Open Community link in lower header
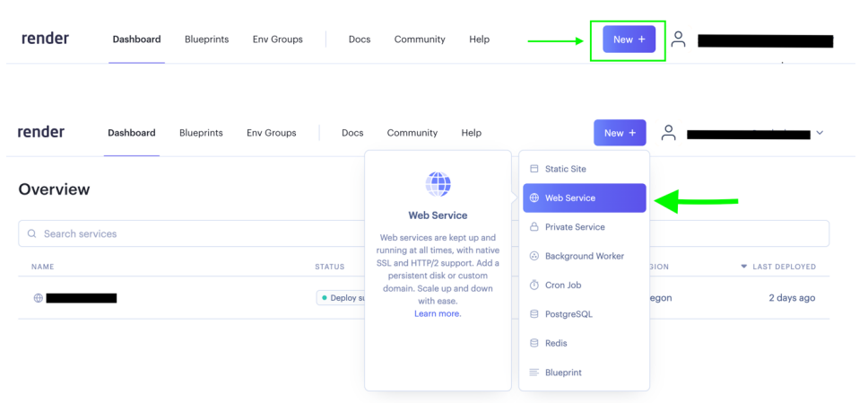868x404 pixels. click(412, 133)
